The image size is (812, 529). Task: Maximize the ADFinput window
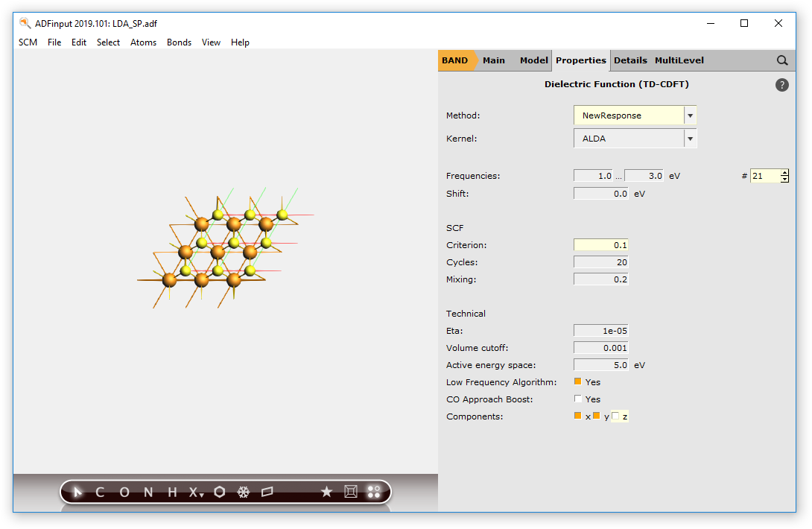744,23
